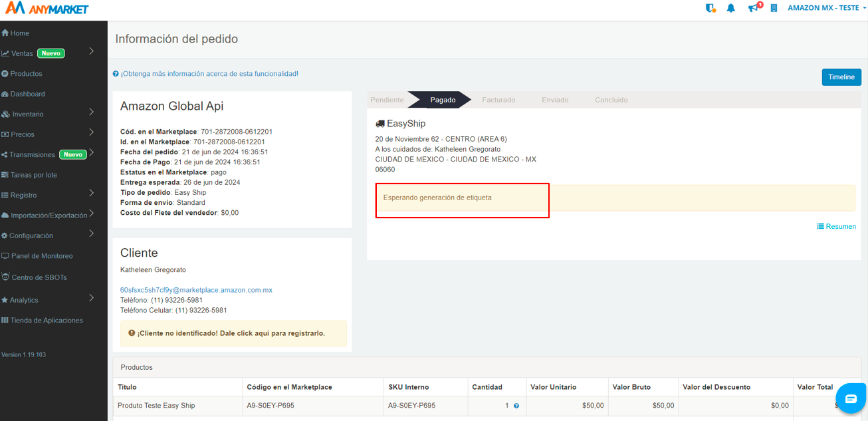Click the Importación/Exportación cloud icon
Image resolution: width=868 pixels, height=421 pixels.
(5, 215)
